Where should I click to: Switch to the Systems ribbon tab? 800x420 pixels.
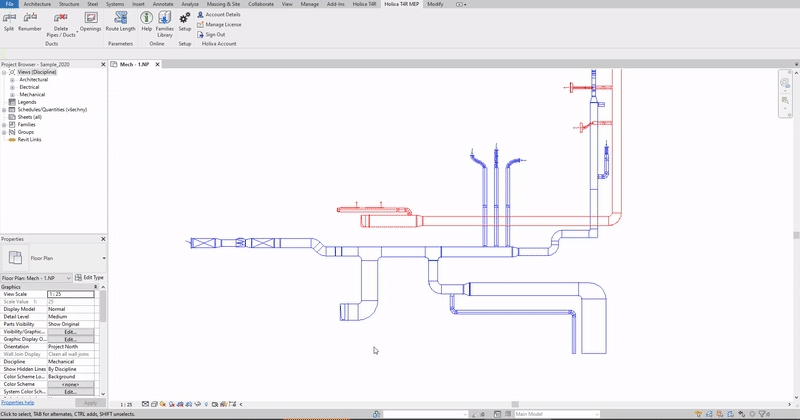pyautogui.click(x=115, y=4)
